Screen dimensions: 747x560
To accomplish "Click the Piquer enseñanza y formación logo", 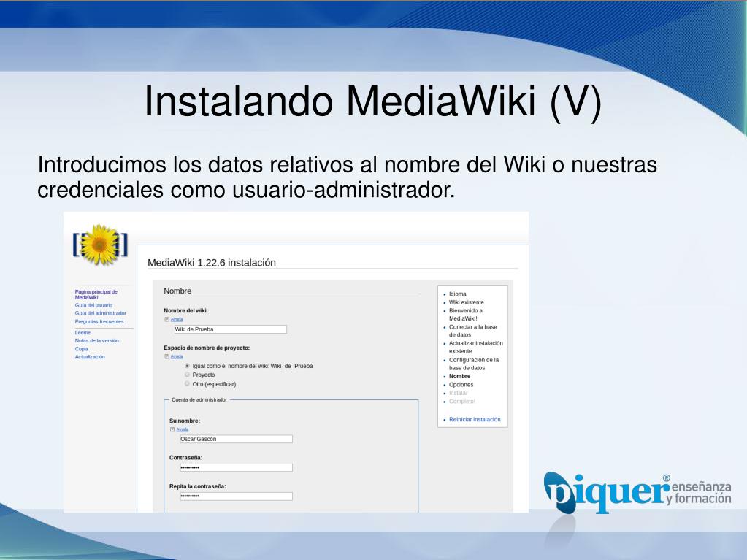I will [637, 492].
